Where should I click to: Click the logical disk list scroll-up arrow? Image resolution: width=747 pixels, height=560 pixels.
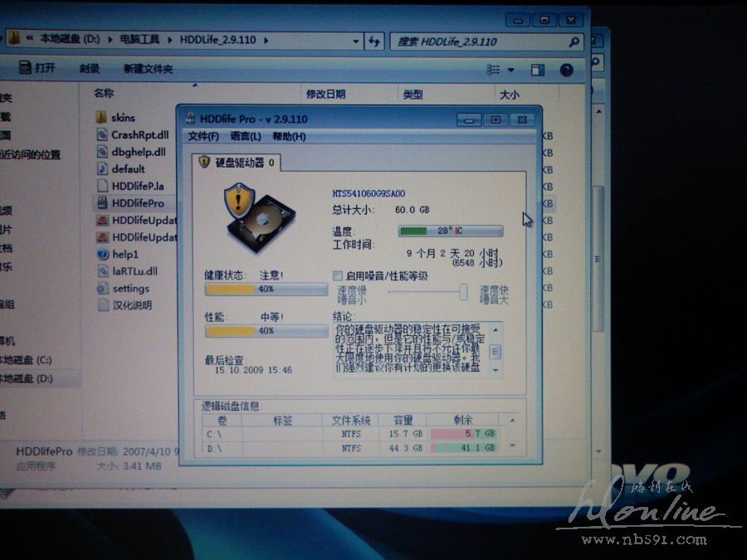513,420
